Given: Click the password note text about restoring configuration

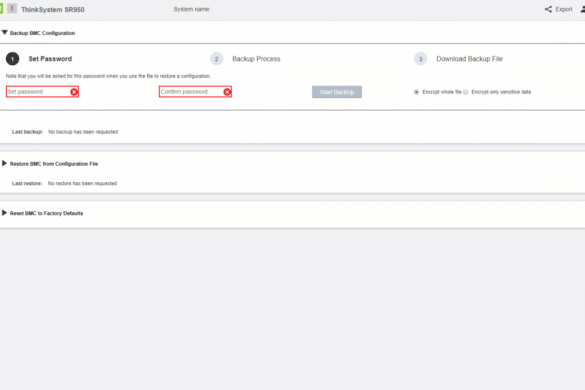Looking at the screenshot, I should point(108,76).
